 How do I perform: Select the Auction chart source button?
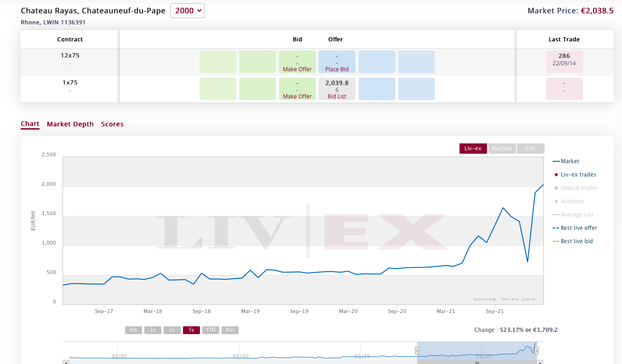pyautogui.click(x=502, y=148)
